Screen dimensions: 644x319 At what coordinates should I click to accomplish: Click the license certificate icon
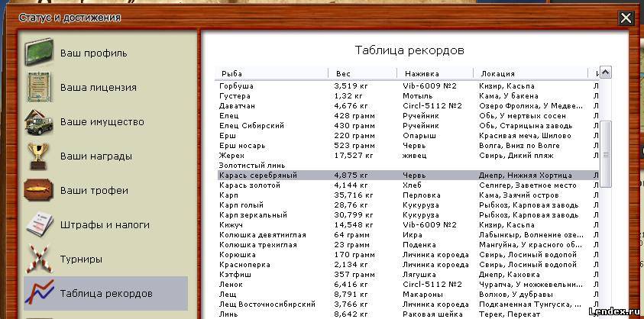39,87
